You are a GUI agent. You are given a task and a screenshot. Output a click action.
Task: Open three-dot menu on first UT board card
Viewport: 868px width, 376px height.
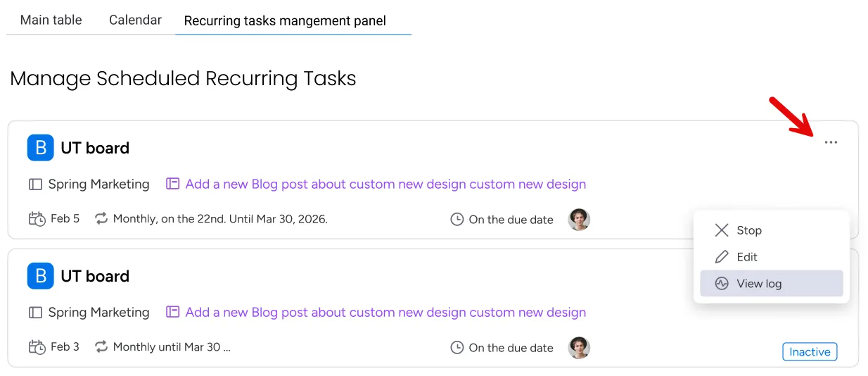[x=831, y=142]
